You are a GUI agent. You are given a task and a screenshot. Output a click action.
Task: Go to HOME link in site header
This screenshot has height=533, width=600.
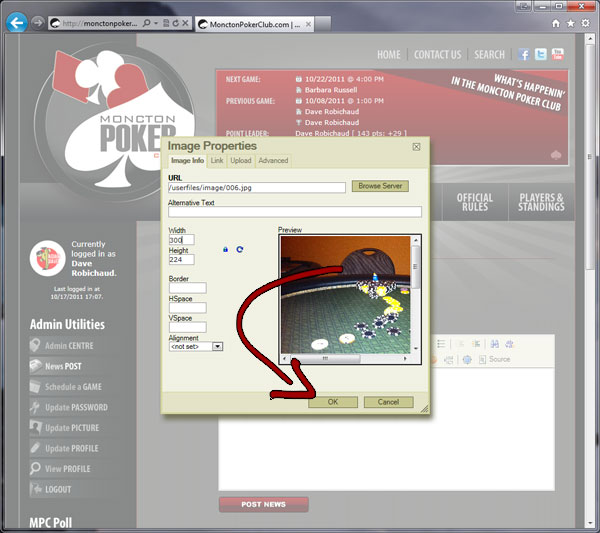tap(389, 55)
